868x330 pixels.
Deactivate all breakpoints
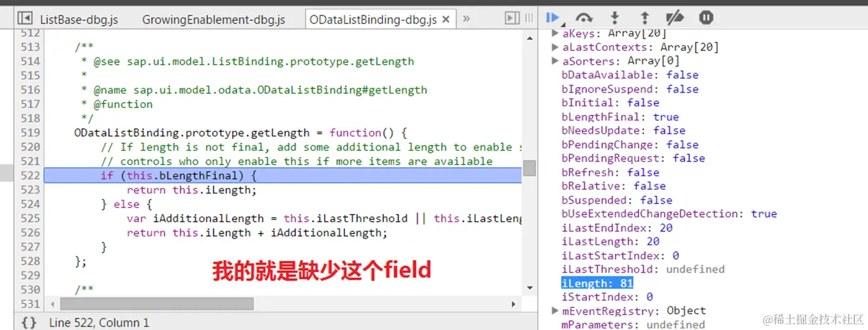pyautogui.click(x=675, y=18)
